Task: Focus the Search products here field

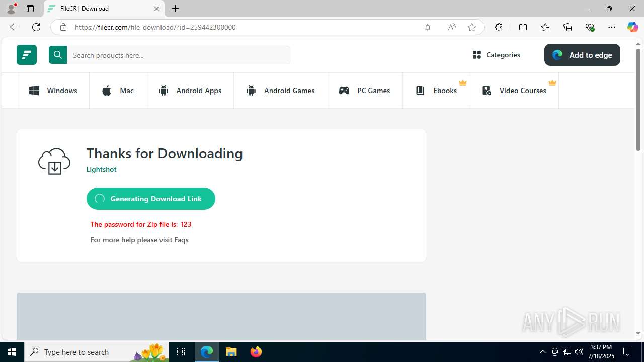Action: 179,55
